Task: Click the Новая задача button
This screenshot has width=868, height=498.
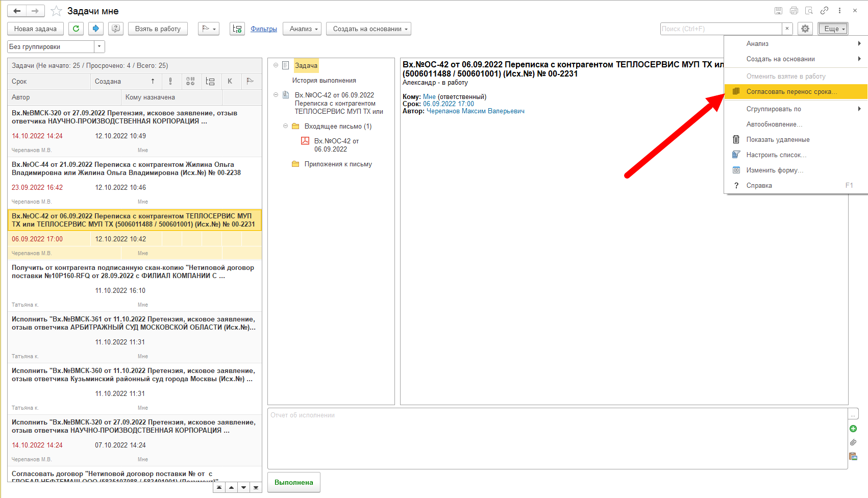Action: [x=36, y=29]
